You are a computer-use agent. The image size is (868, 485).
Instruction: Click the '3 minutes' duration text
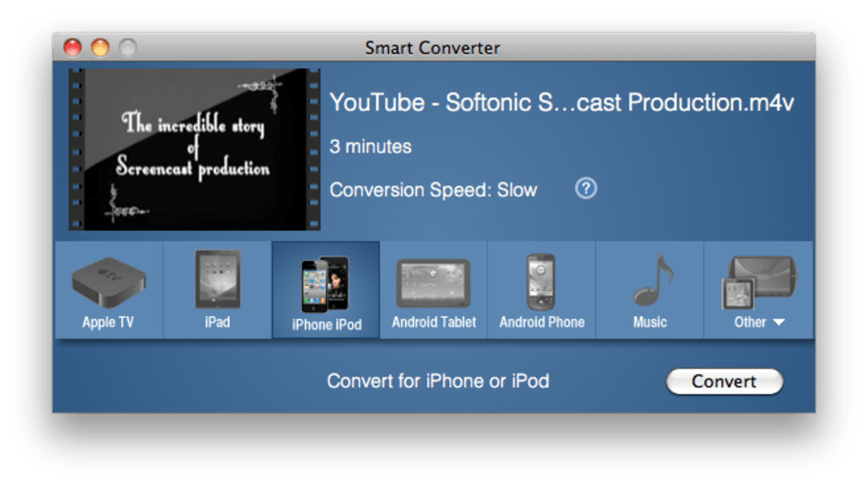370,146
